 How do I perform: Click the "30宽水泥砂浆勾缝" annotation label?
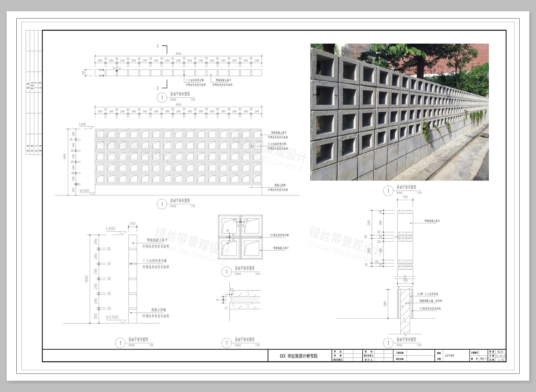click(279, 235)
